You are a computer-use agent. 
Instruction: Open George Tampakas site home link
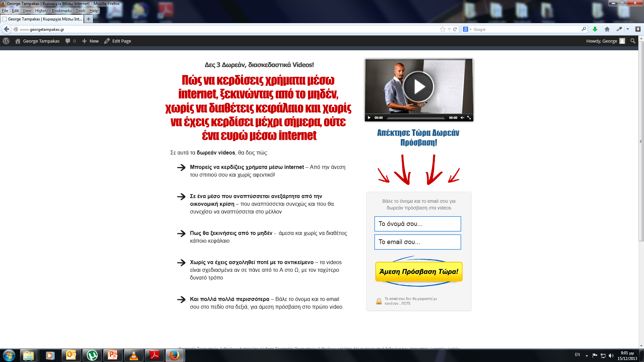37,41
